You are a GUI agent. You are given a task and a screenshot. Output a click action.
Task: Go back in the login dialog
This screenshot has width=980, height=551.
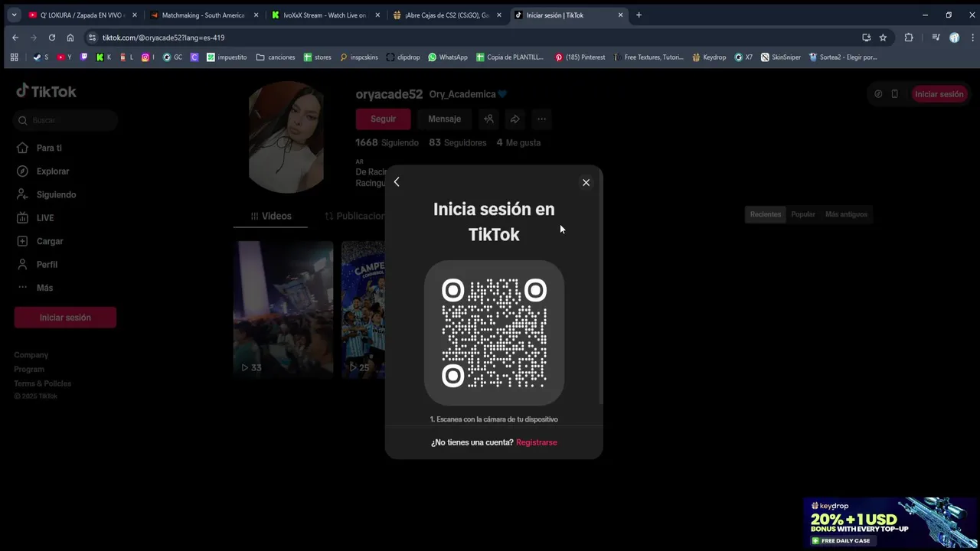[x=397, y=182]
